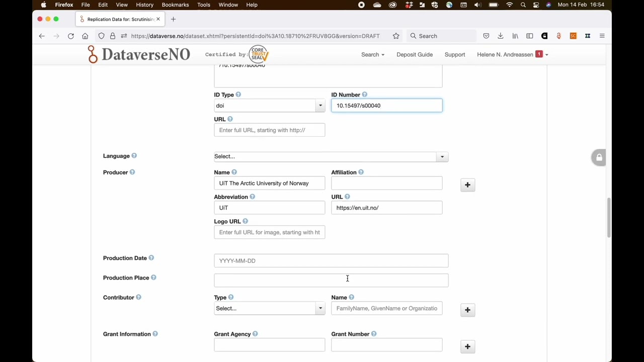The height and width of the screenshot is (362, 644).
Task: Show Producer Name help icon
Action: coord(234,172)
